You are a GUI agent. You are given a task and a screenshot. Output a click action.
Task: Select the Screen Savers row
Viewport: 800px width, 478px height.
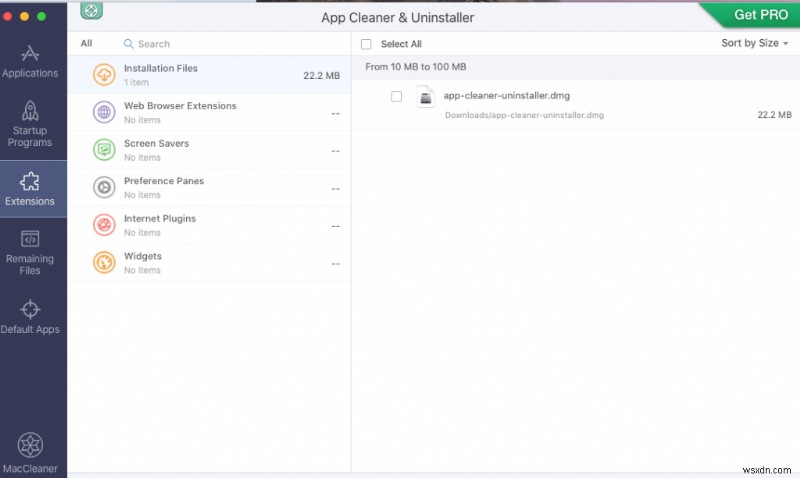(209, 150)
